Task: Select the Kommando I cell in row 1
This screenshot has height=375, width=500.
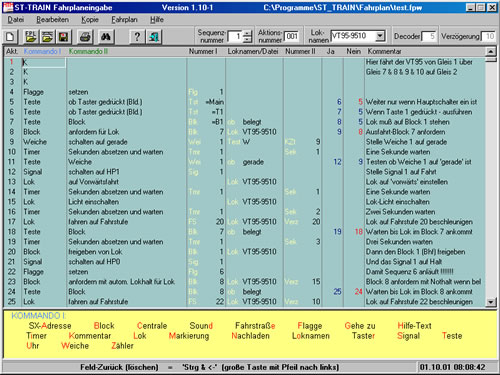Action: [44, 62]
